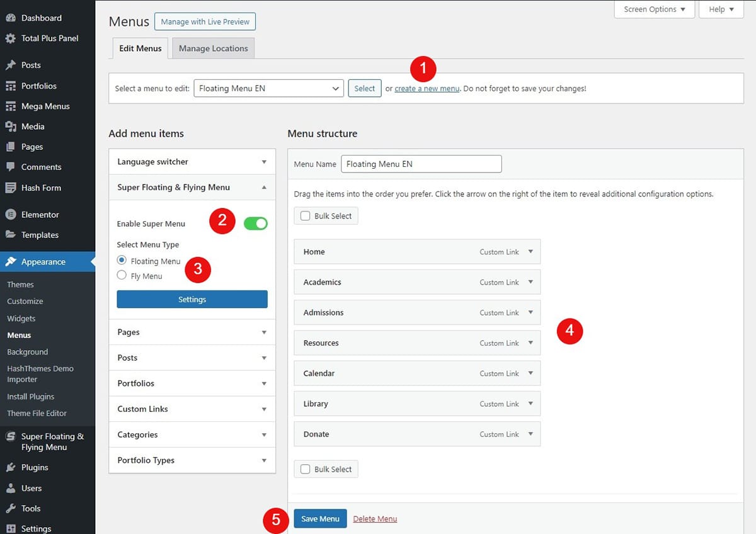Open Background under Appearance
Viewport: 756px width, 534px height.
click(x=27, y=352)
